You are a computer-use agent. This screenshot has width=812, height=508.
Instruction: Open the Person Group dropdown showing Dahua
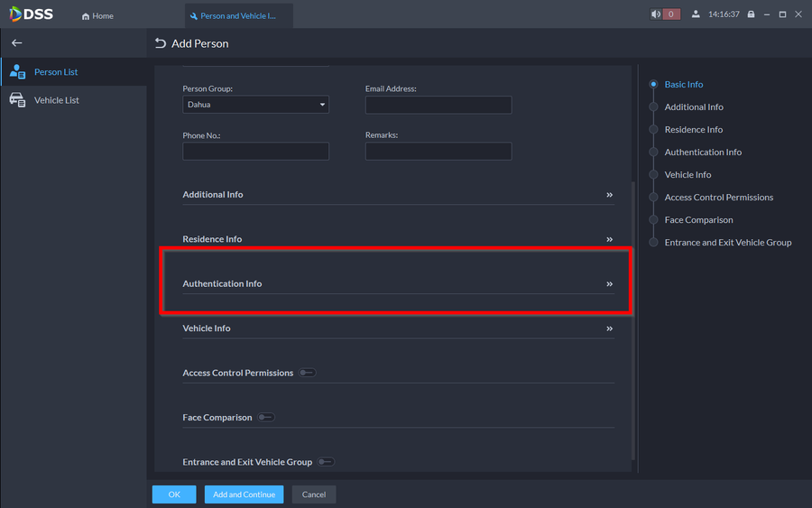pos(256,105)
